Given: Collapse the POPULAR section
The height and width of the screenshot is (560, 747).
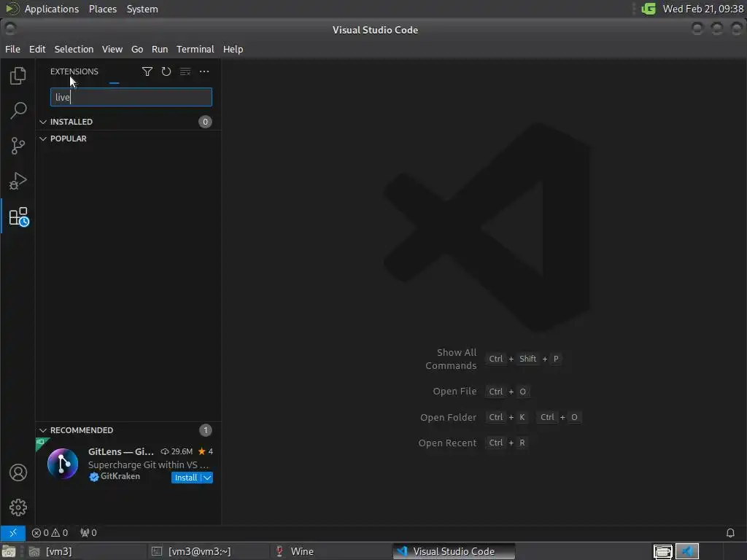Looking at the screenshot, I should [x=43, y=139].
